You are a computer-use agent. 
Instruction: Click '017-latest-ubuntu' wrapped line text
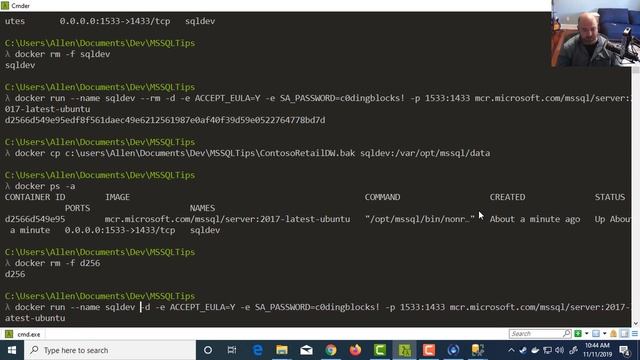pyautogui.click(x=47, y=109)
